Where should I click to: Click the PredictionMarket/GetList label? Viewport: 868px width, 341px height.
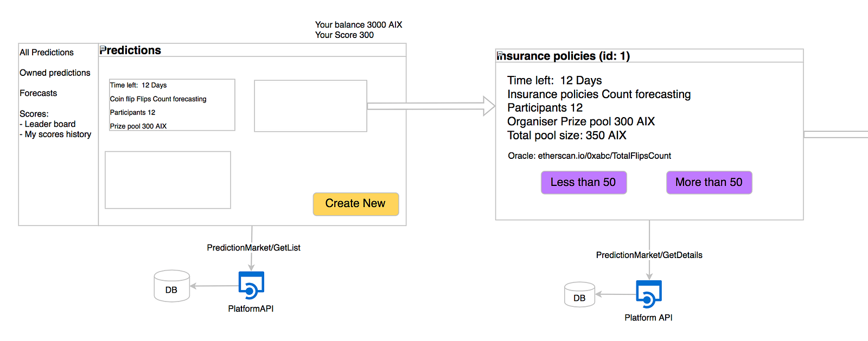(x=253, y=248)
